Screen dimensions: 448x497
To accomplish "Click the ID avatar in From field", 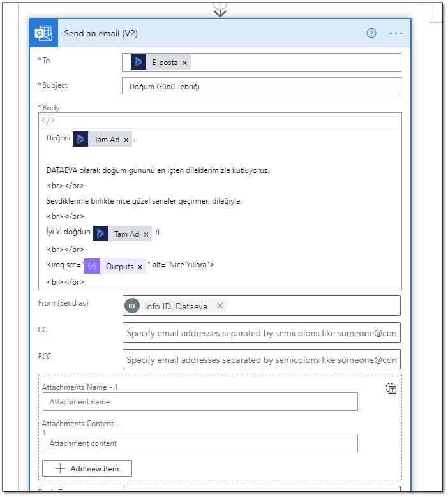I will (x=132, y=306).
